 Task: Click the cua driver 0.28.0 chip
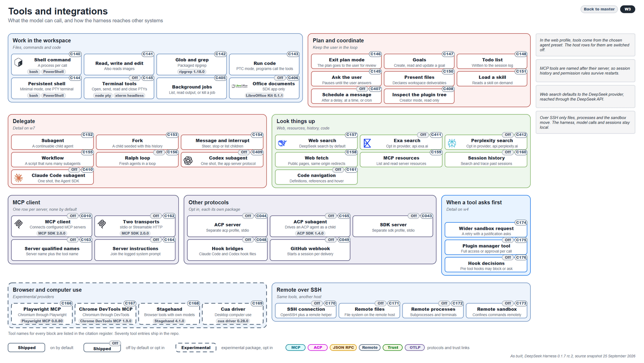[233, 321]
